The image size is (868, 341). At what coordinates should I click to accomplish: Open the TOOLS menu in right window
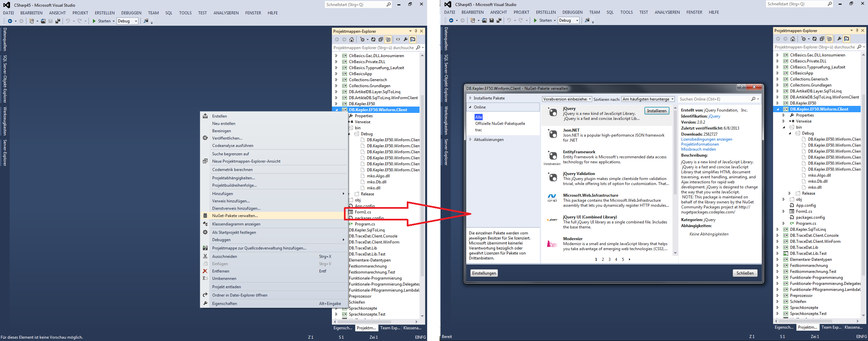pos(626,12)
